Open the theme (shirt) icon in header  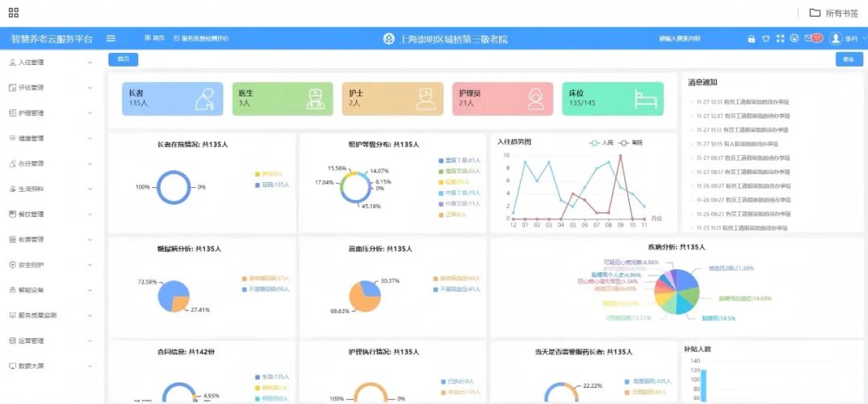coord(766,39)
